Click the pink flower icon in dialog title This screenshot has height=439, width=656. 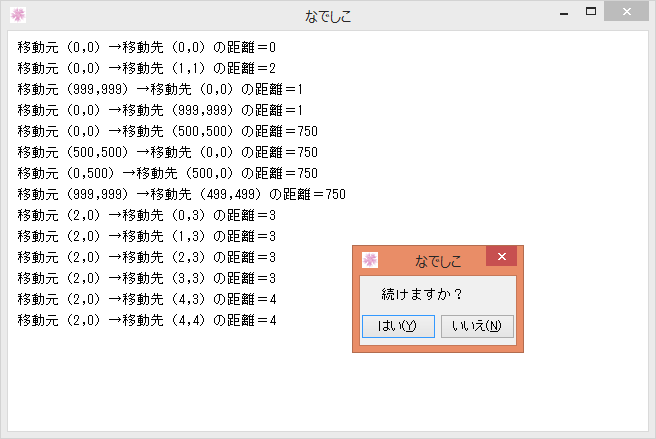[370, 260]
